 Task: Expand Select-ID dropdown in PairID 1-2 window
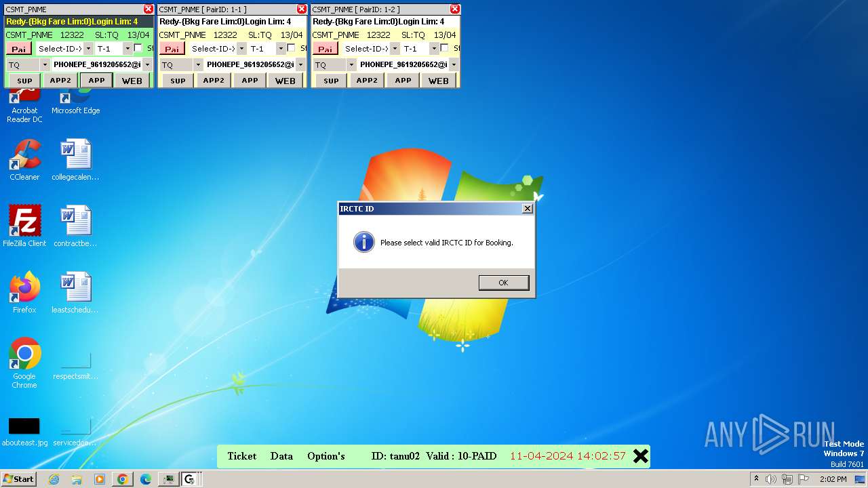click(395, 49)
